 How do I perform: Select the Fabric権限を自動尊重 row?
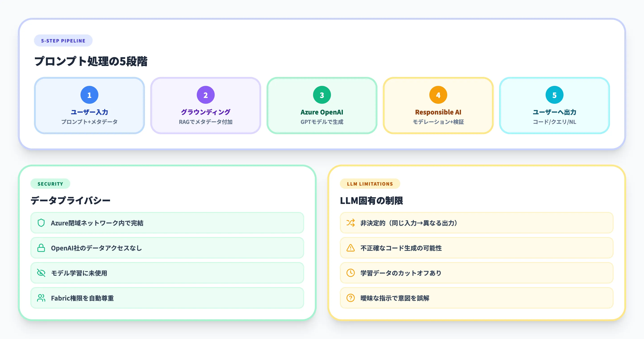point(167,298)
